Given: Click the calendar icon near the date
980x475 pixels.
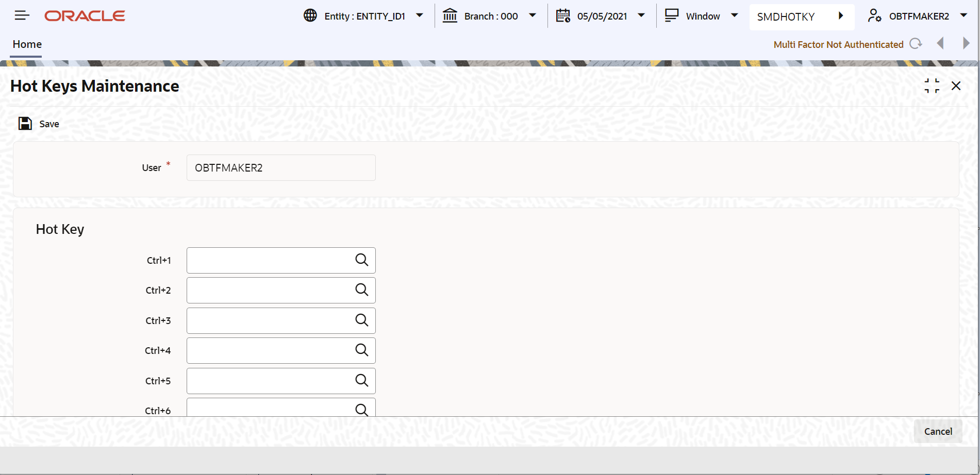Looking at the screenshot, I should pyautogui.click(x=562, y=15).
